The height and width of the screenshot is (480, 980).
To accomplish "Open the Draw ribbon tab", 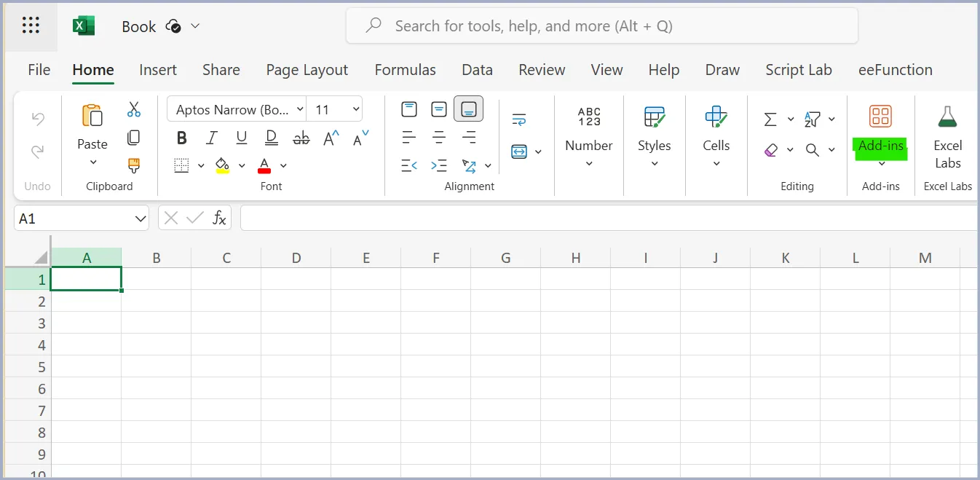I will point(722,70).
